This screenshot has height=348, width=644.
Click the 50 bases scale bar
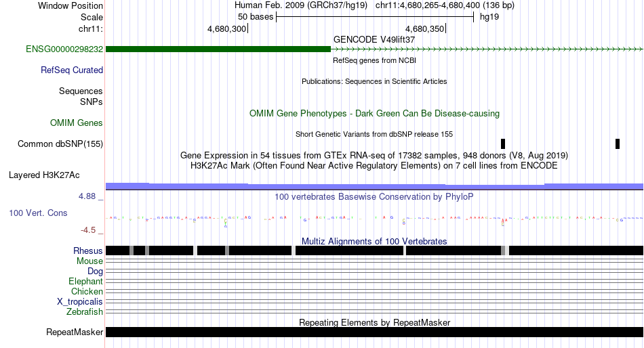pos(375,17)
